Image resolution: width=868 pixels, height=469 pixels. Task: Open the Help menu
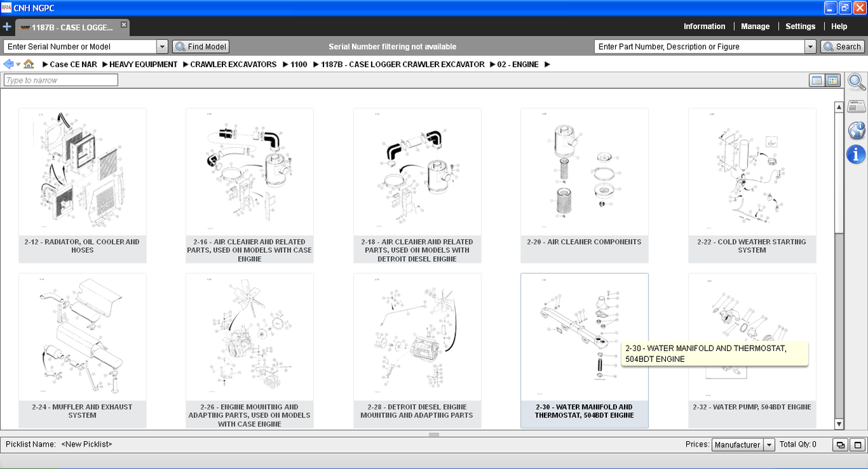(839, 26)
